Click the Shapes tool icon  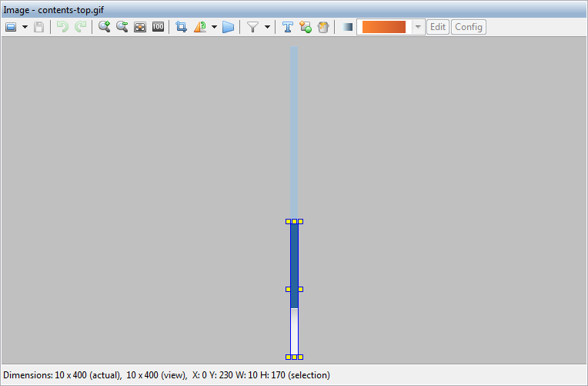306,27
